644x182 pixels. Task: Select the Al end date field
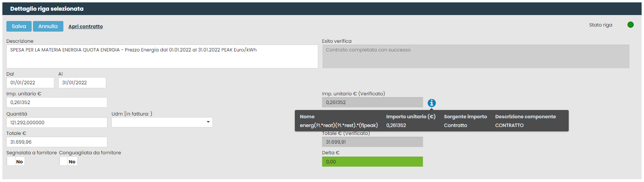pyautogui.click(x=82, y=83)
